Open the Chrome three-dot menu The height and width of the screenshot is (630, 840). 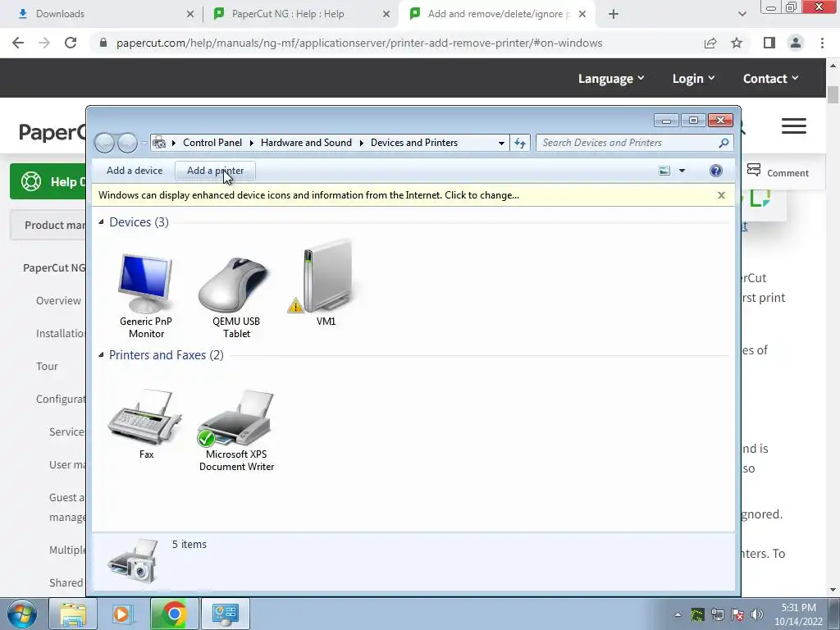coord(822,43)
